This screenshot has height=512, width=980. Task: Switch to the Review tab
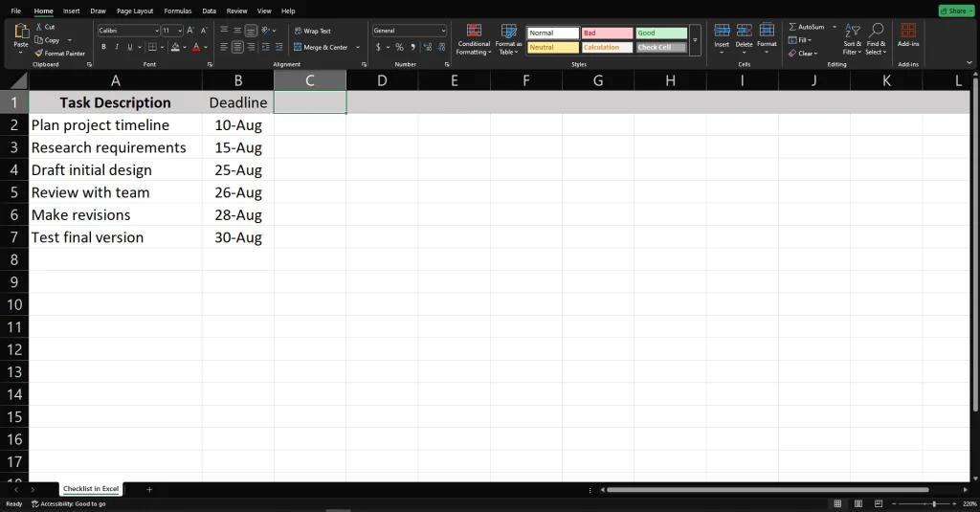[x=237, y=11]
